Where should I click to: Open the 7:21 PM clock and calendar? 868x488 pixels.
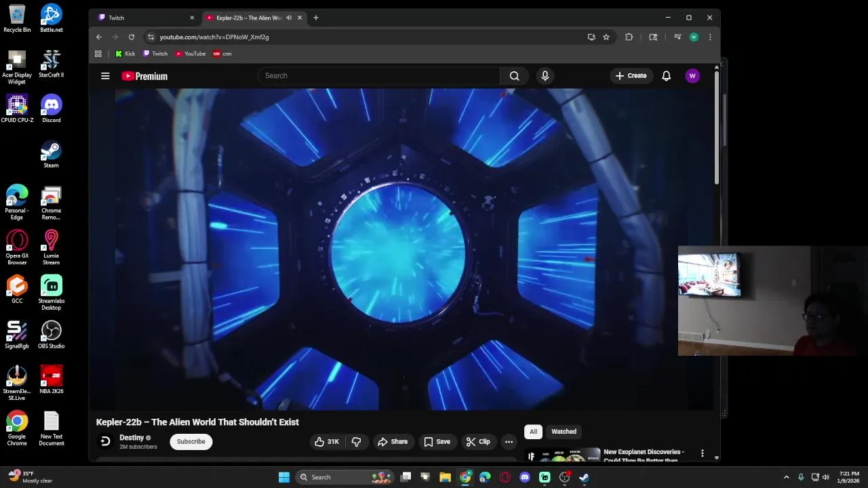click(x=849, y=477)
